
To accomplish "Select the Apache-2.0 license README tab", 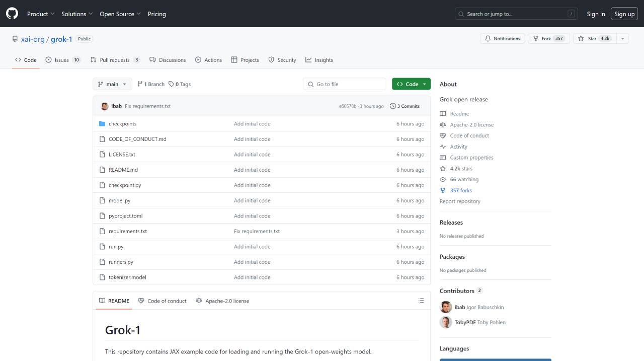I will click(x=222, y=301).
